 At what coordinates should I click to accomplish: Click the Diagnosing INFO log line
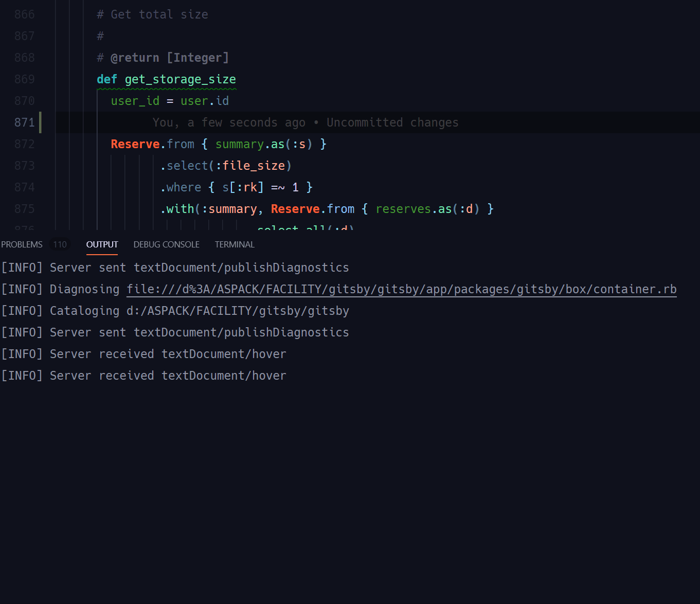(x=84, y=289)
